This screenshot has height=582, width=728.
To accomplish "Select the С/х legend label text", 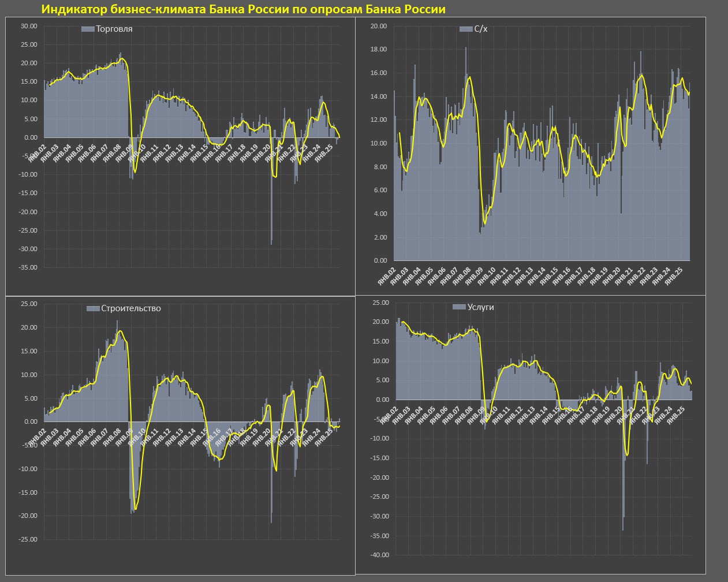I will tap(481, 29).
